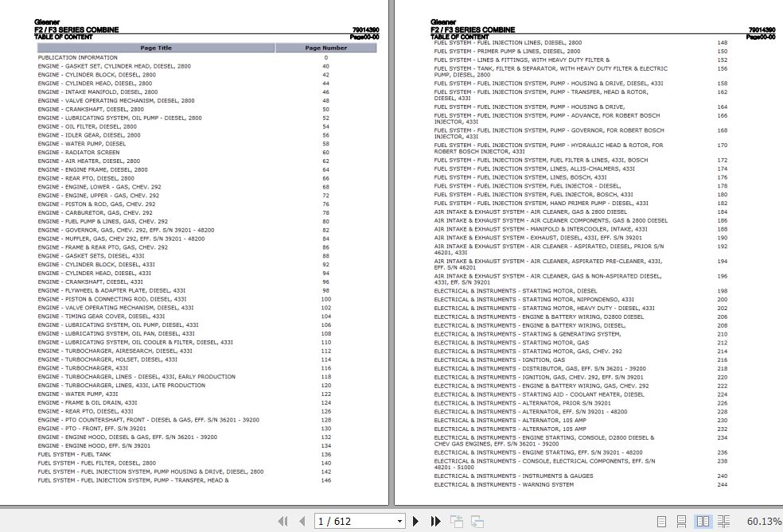Image resolution: width=783 pixels, height=532 pixels.
Task: Select MANIFOLD & INTERCOOLER, INTAKE, 433I row
Action: click(541, 230)
